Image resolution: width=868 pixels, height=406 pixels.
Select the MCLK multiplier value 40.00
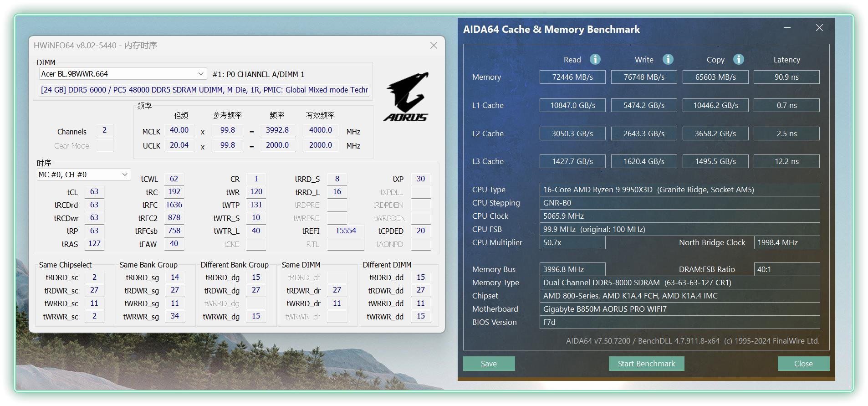179,130
